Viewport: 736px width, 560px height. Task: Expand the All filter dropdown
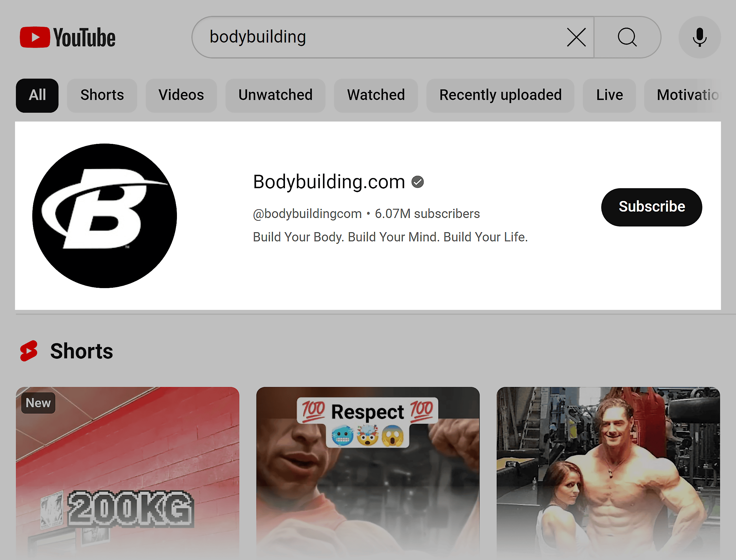37,95
